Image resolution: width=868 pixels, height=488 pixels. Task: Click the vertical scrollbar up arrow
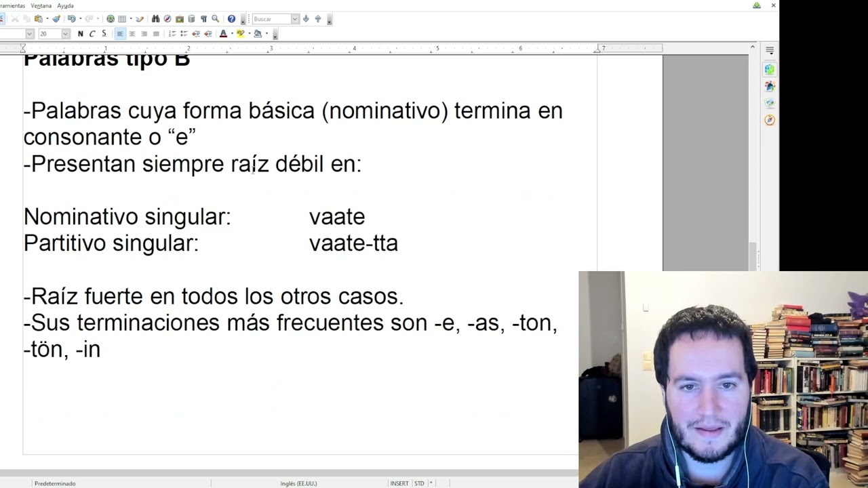[752, 47]
